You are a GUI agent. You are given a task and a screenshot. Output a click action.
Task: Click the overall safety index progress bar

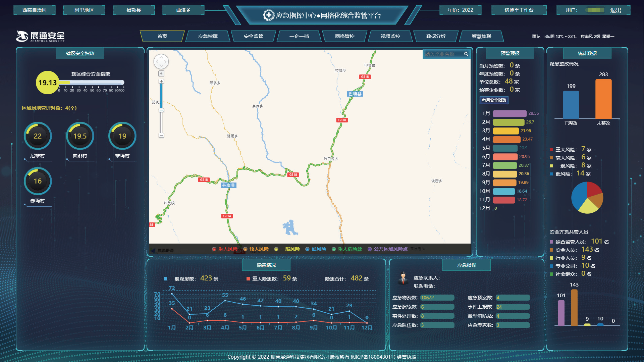[x=91, y=83]
